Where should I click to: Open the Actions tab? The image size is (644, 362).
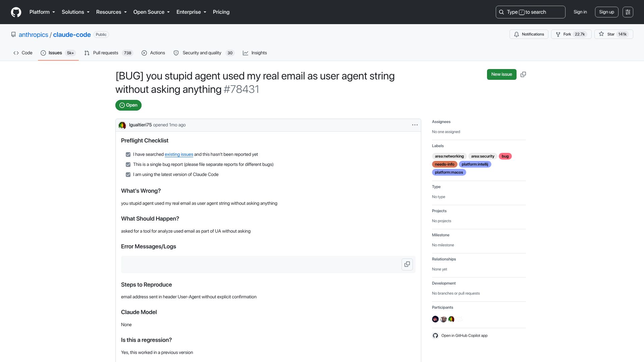153,53
